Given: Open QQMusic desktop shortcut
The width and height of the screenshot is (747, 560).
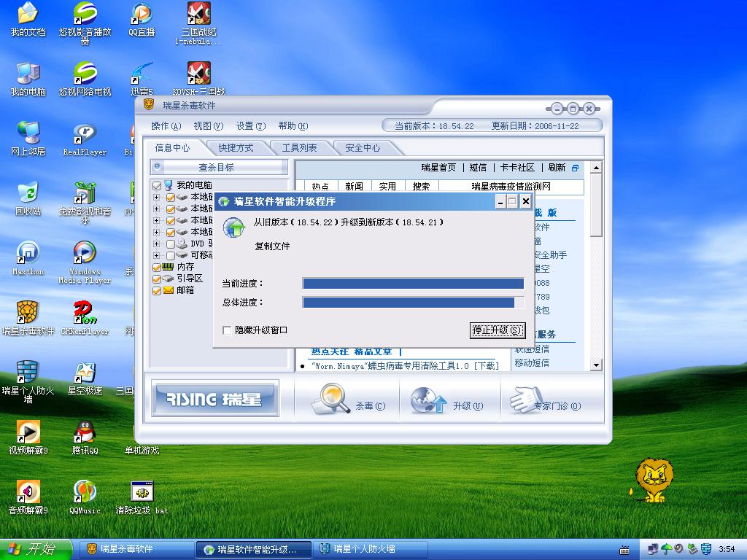Looking at the screenshot, I should [85, 497].
